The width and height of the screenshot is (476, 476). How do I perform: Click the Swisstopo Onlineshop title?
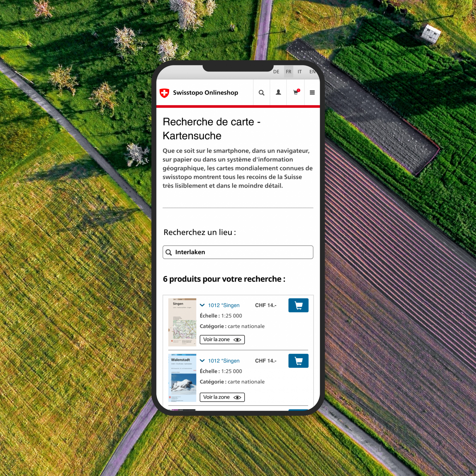tap(205, 93)
